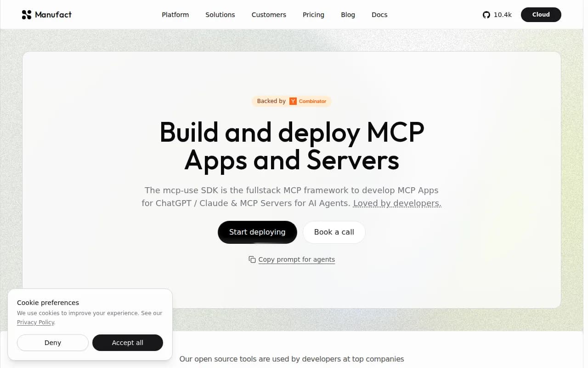Click the Start deploying button
The width and height of the screenshot is (588, 368).
pos(257,232)
